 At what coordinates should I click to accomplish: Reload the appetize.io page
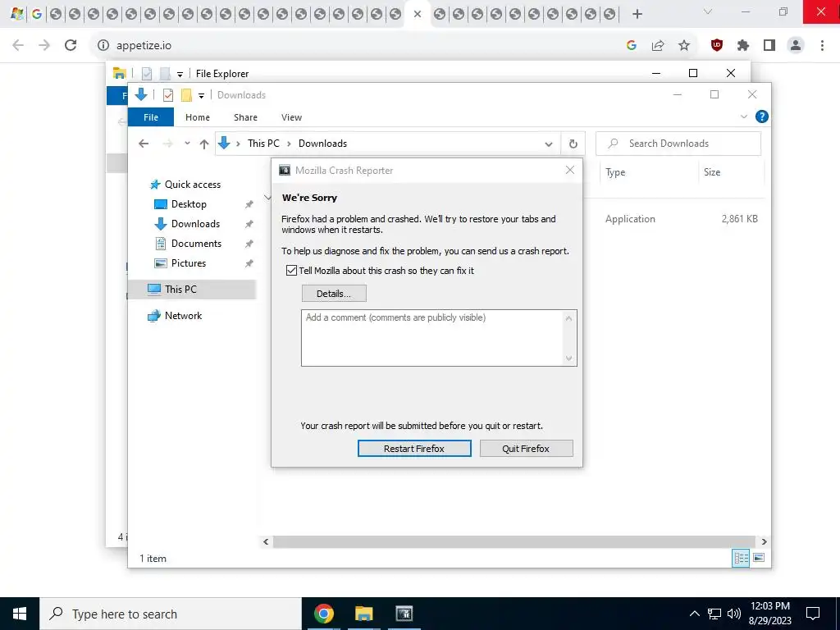pos(71,45)
